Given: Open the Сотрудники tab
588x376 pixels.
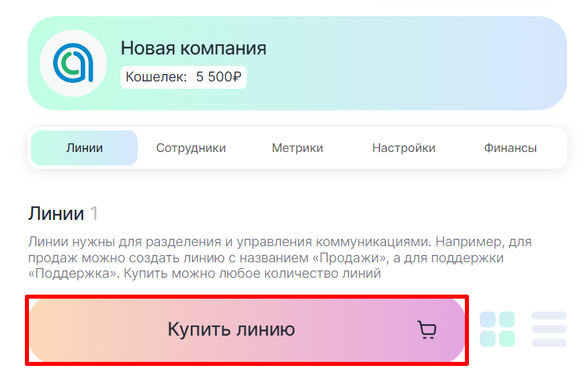Looking at the screenshot, I should 191,148.
